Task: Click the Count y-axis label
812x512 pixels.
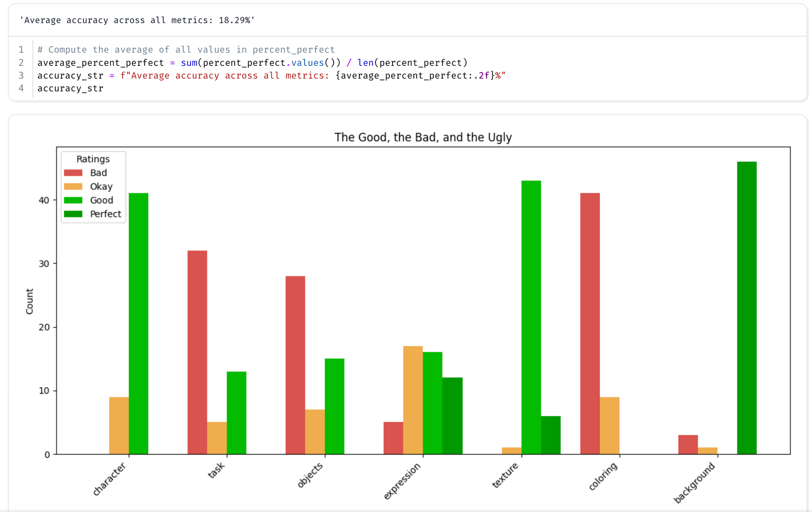Action: pos(30,301)
